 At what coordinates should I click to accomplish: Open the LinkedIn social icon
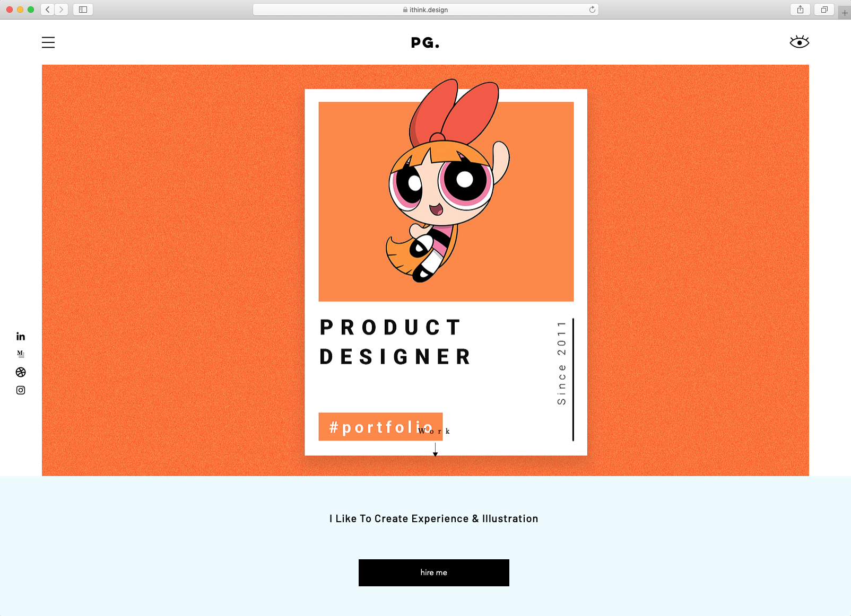(21, 336)
